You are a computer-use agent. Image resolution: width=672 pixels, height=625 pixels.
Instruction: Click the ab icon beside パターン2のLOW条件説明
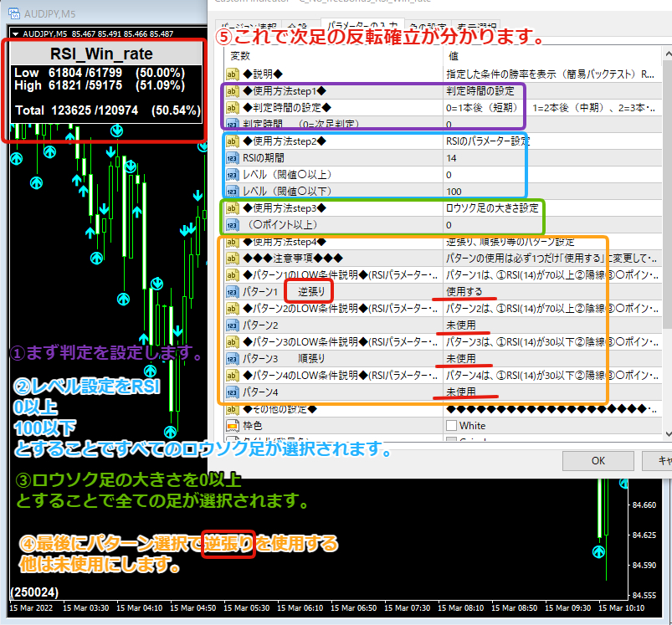click(x=232, y=309)
